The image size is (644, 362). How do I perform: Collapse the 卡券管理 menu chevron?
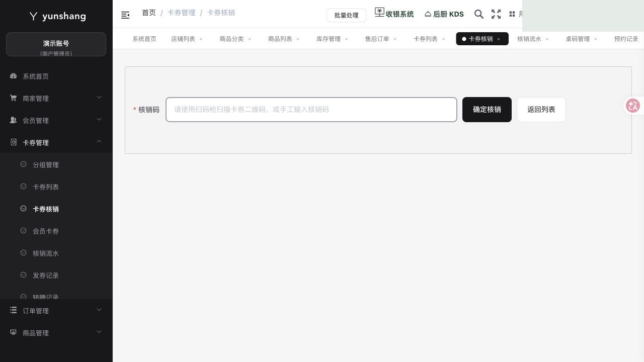99,141
